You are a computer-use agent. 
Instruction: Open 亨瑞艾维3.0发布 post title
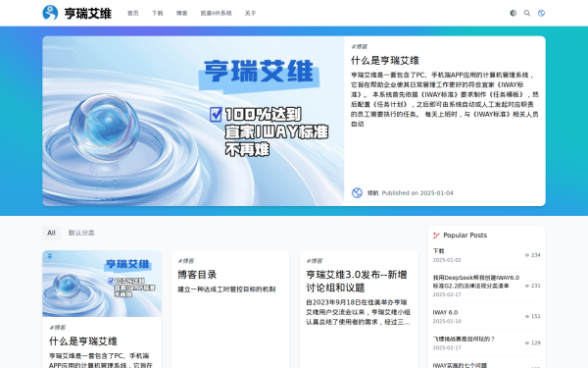(x=357, y=281)
